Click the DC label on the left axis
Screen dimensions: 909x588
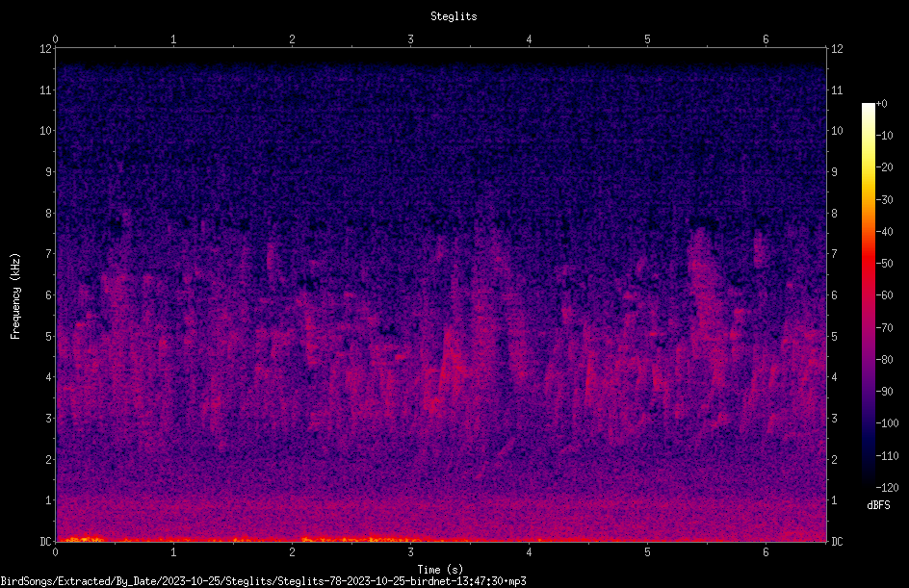46,542
